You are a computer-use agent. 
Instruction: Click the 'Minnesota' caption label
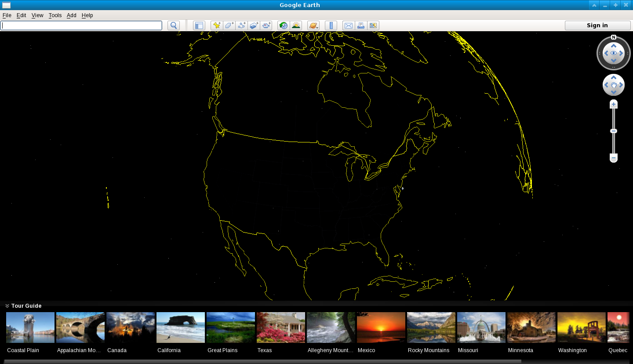(520, 350)
